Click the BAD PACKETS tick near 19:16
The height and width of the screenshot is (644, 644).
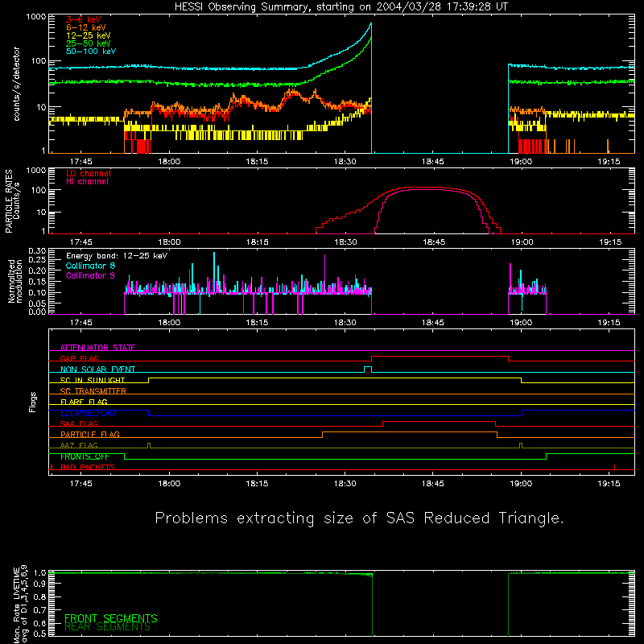point(614,467)
